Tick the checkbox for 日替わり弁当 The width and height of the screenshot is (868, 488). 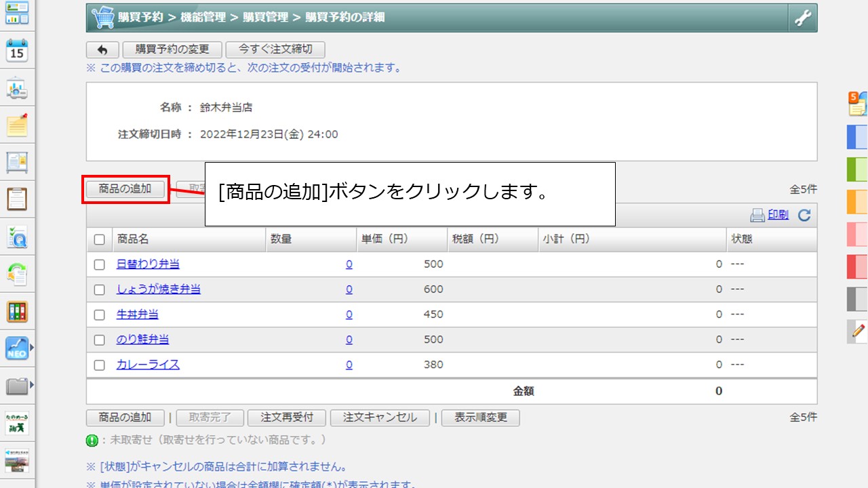click(x=100, y=264)
